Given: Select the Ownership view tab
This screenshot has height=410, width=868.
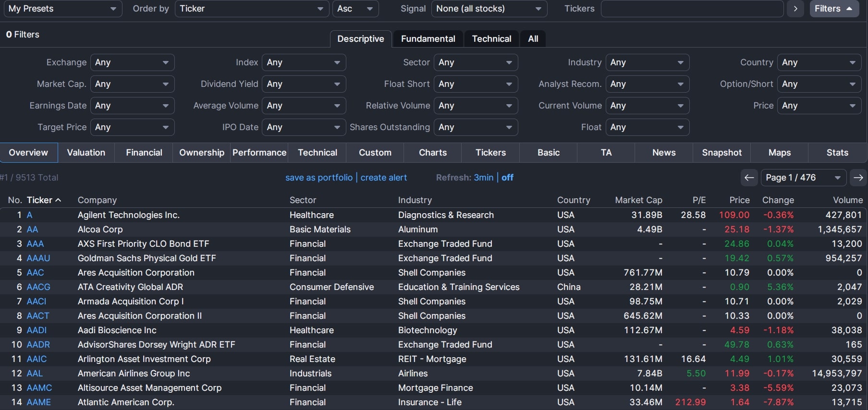Looking at the screenshot, I should tap(202, 153).
